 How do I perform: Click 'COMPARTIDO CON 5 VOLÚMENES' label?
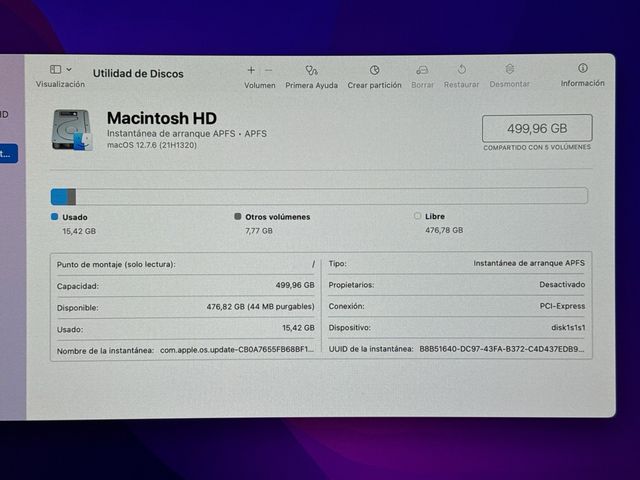(x=537, y=147)
